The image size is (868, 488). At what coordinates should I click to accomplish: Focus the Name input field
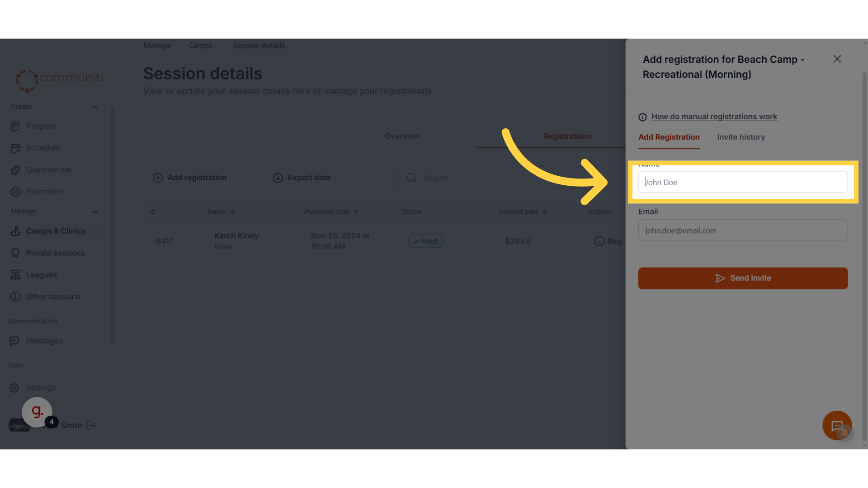[743, 182]
